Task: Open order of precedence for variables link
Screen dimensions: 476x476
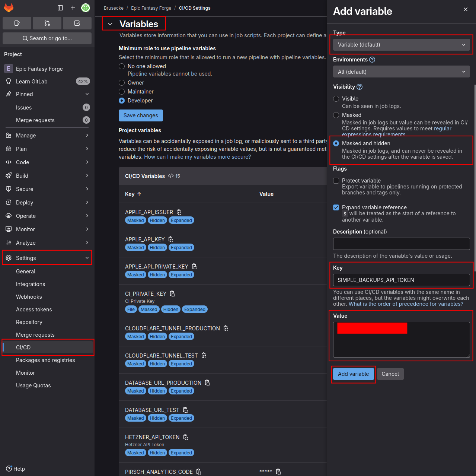Action: click(x=406, y=304)
